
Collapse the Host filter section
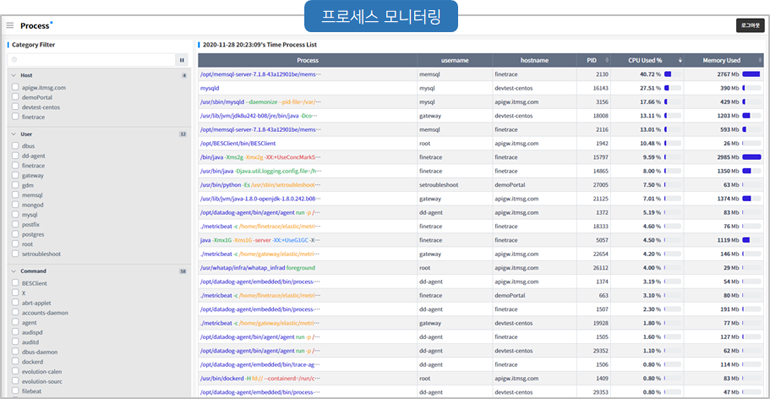pyautogui.click(x=14, y=76)
